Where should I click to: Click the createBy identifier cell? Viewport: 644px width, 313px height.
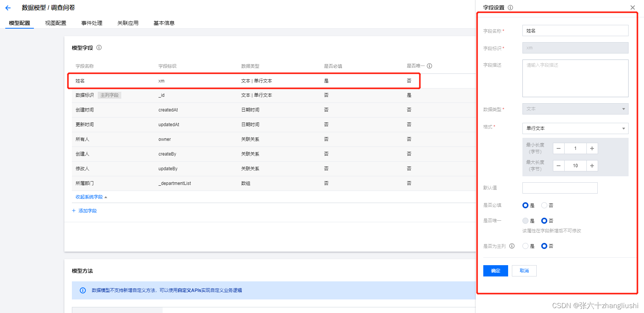[167, 154]
